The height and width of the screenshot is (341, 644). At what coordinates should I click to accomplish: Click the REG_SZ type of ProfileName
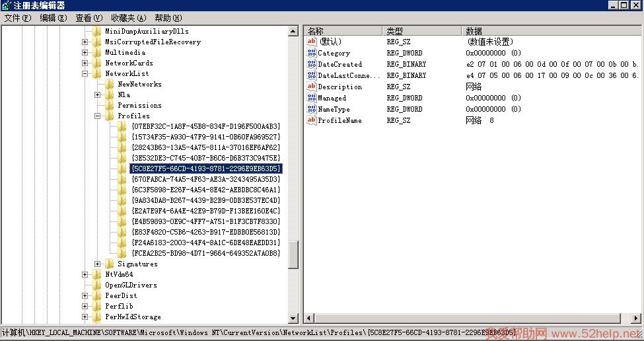tap(398, 120)
